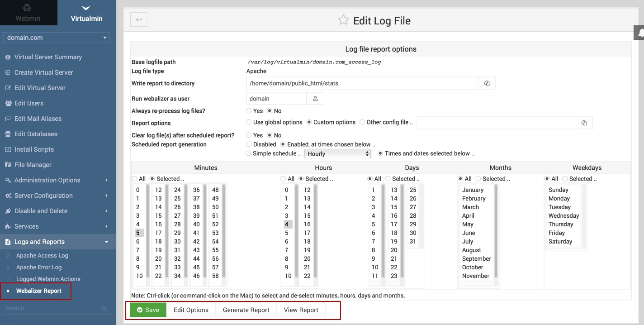
Task: Click the search magnifier icon in sidebar
Action: (104, 309)
